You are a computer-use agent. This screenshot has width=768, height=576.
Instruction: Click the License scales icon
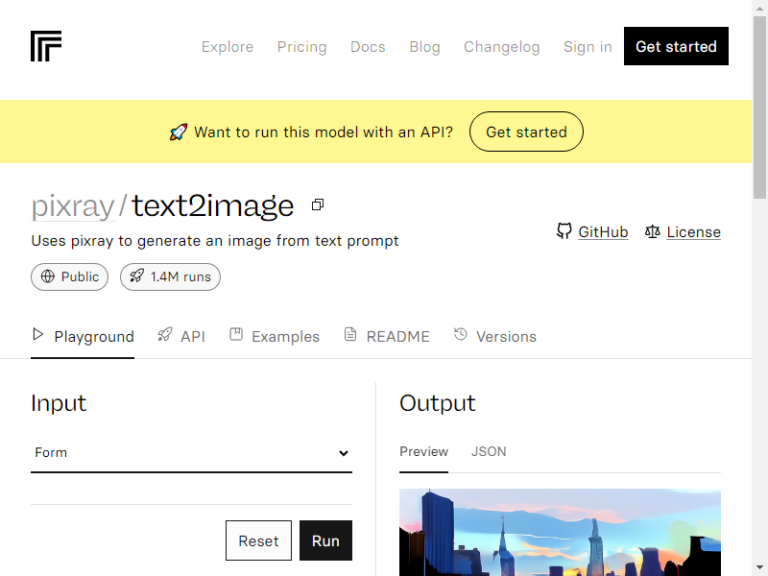coord(652,231)
